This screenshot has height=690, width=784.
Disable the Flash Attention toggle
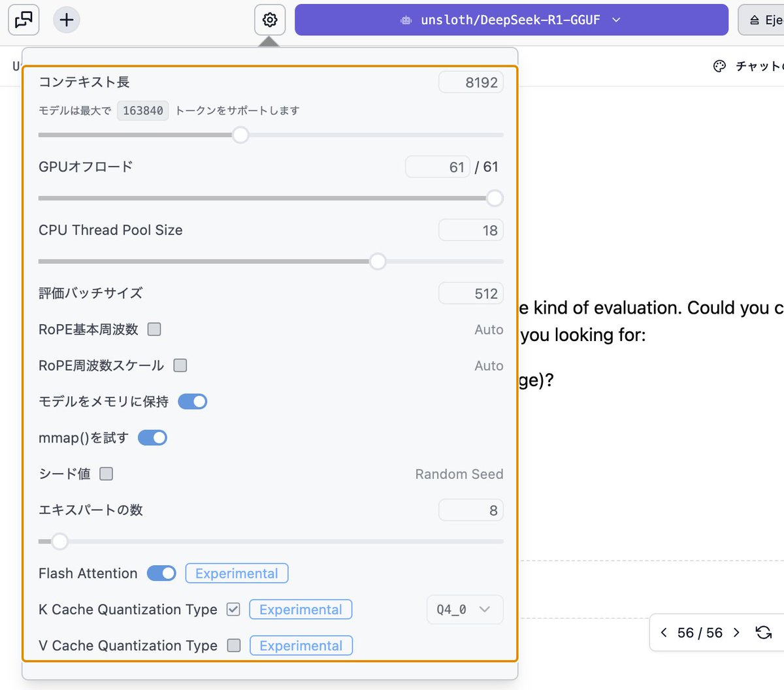click(161, 573)
